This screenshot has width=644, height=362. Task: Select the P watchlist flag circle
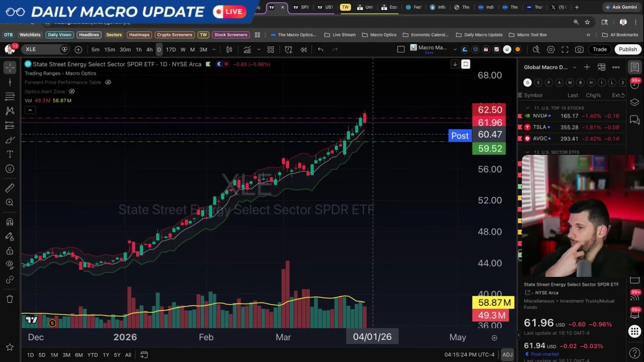click(548, 82)
